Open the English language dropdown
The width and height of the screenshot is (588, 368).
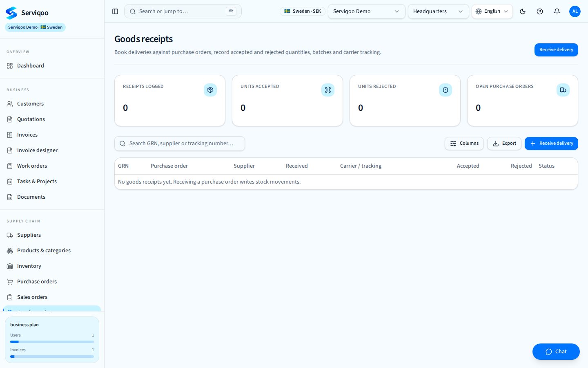[492, 11]
